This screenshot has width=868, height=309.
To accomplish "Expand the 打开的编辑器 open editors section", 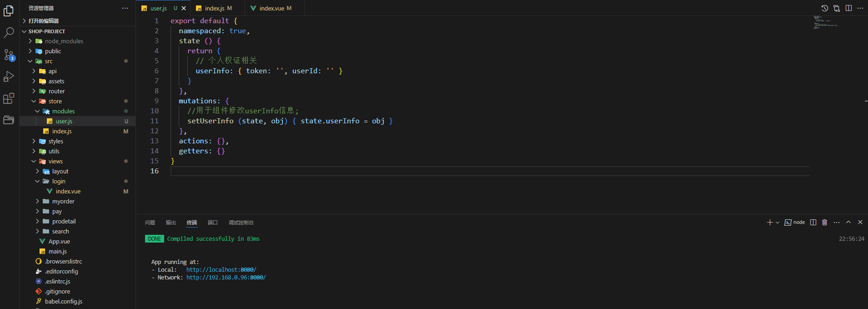I will 77,21.
